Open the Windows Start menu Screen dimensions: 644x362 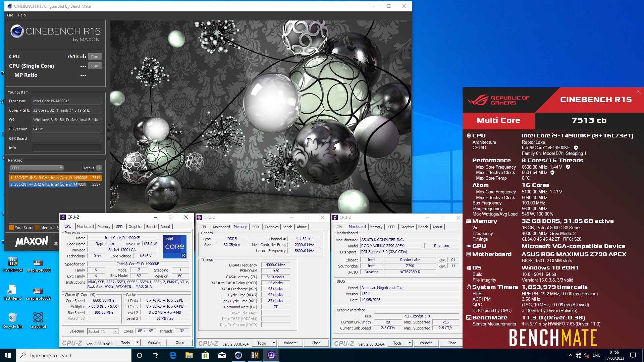click(8, 355)
